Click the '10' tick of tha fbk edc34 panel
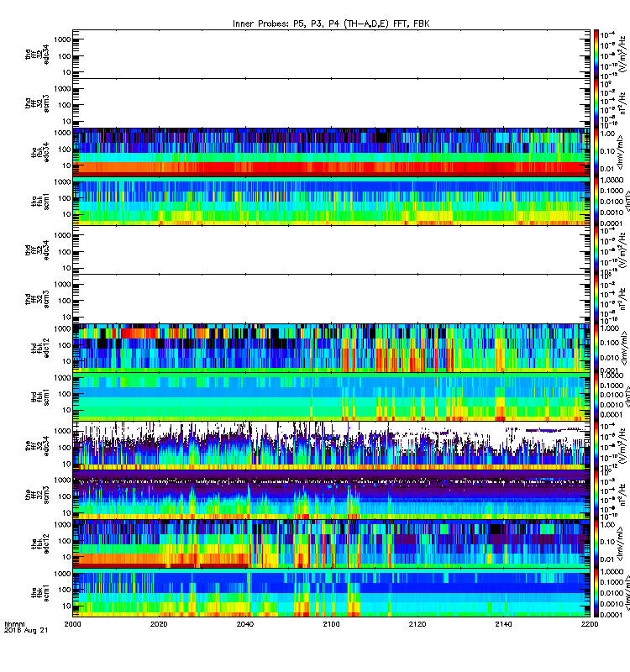The image size is (630, 672). click(x=66, y=165)
